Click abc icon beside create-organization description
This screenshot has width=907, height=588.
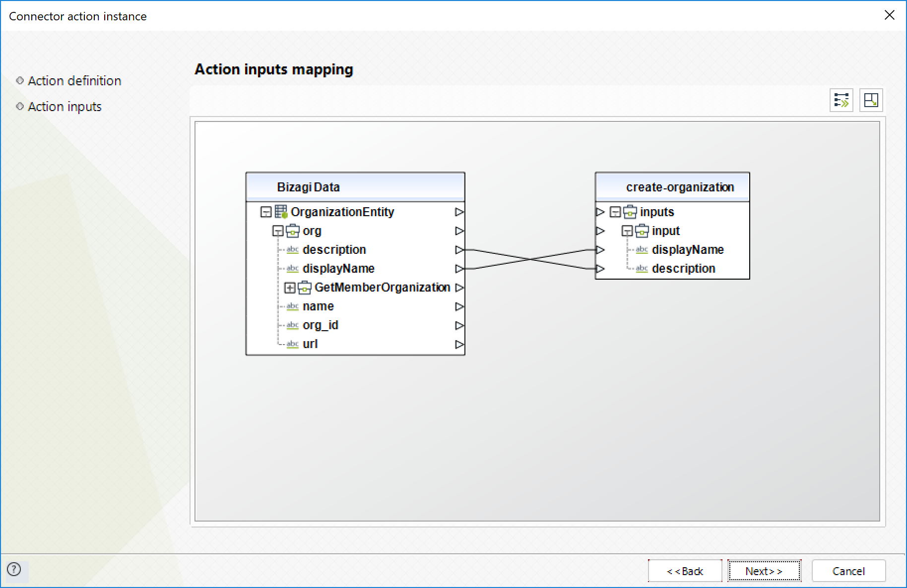click(642, 268)
